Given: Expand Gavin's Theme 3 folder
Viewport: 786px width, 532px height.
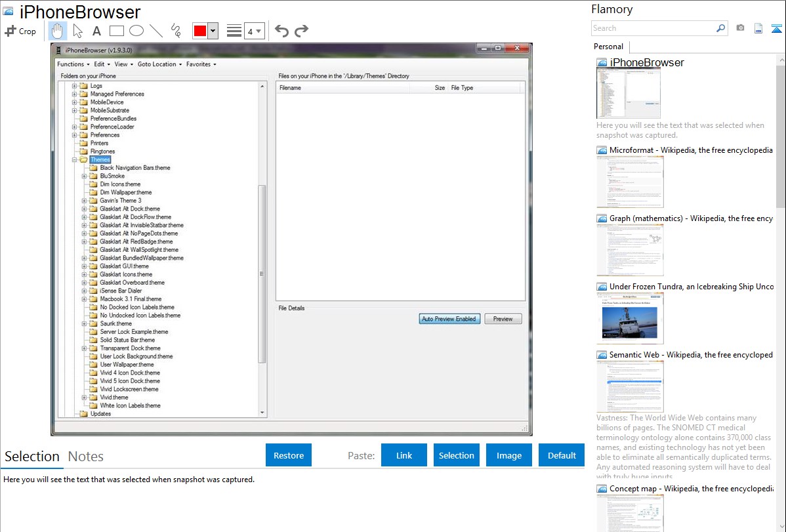Looking at the screenshot, I should point(84,201).
